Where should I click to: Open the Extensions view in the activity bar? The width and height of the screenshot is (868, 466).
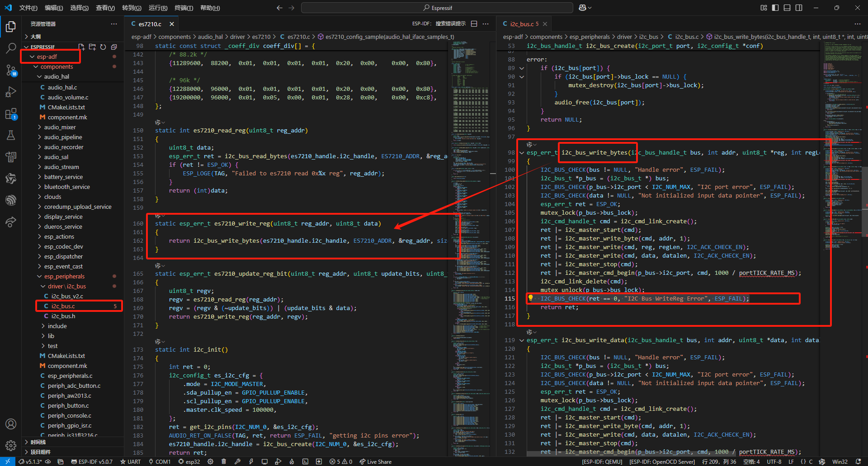click(11, 113)
